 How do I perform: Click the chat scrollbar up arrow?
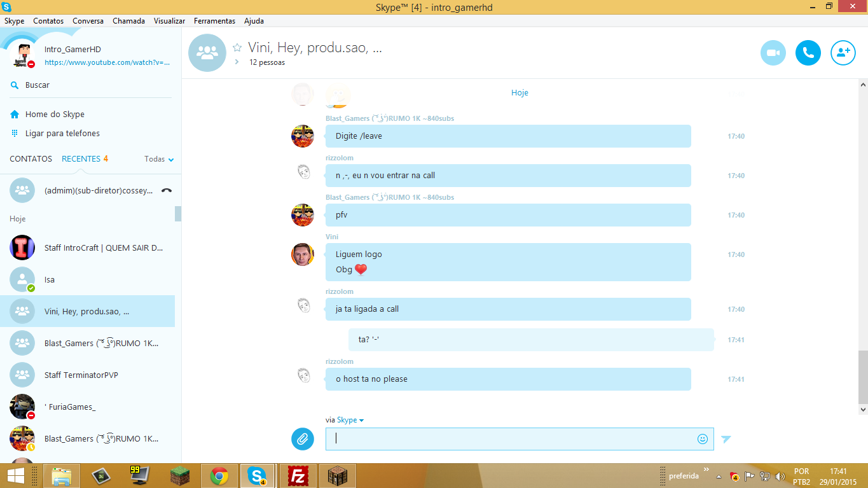[x=863, y=84]
